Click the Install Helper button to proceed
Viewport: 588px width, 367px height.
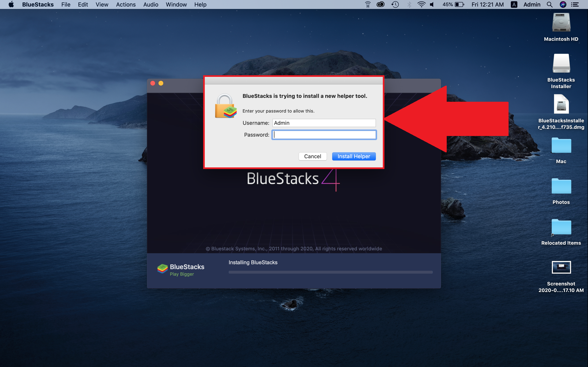(354, 156)
